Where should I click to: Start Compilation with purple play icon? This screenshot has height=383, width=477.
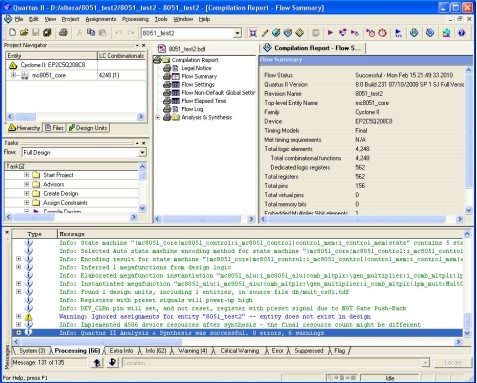coord(330,33)
